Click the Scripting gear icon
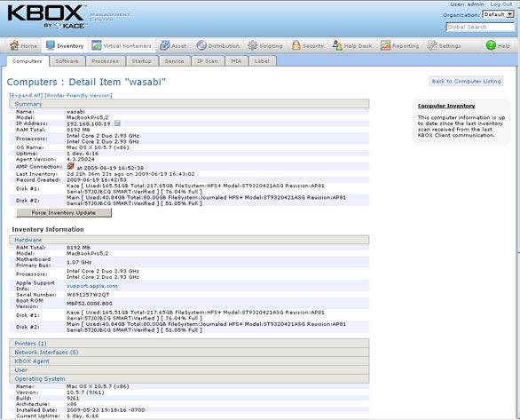 coord(252,45)
